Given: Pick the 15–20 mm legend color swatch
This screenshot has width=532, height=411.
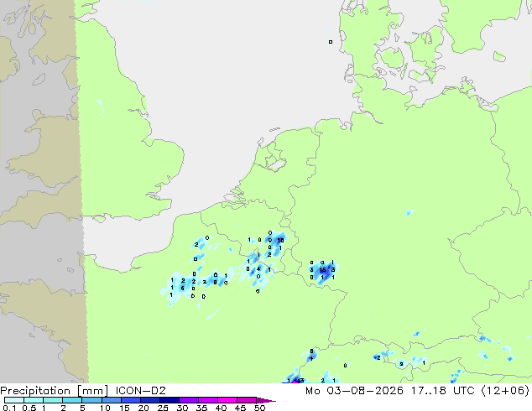Looking at the screenshot, I should [131, 400].
